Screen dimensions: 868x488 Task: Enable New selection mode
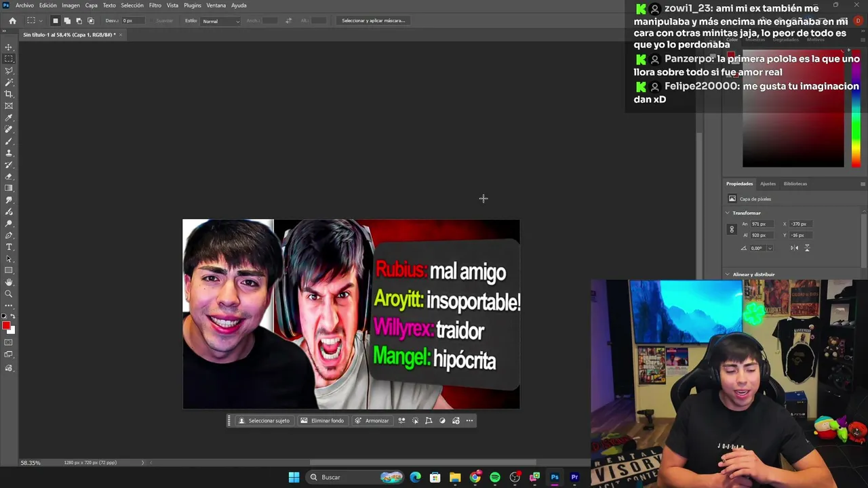[x=55, y=21]
